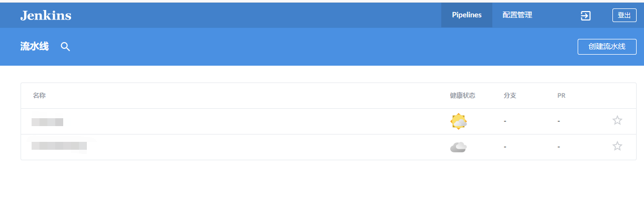Click the PR column header
The height and width of the screenshot is (217, 644).
[x=561, y=96]
